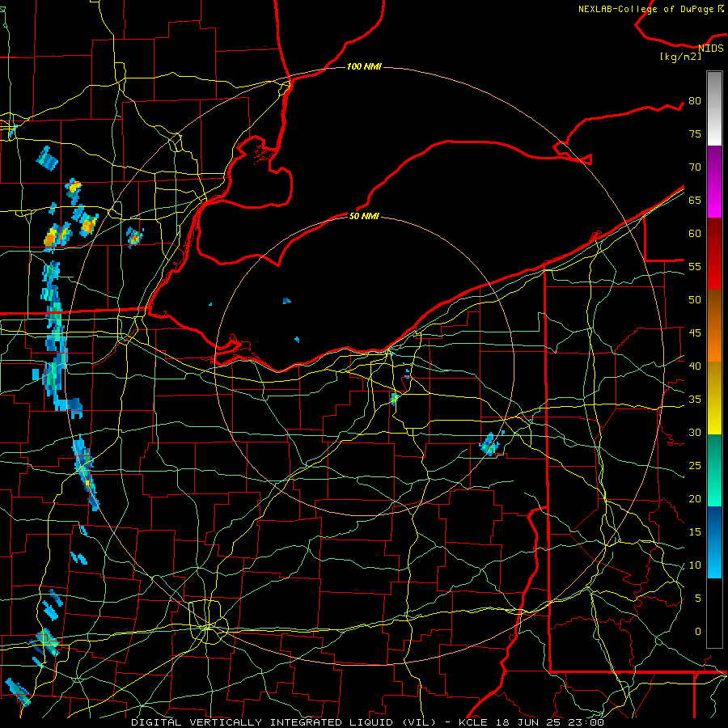
Task: Click the scale value 50
Action: pyautogui.click(x=695, y=299)
